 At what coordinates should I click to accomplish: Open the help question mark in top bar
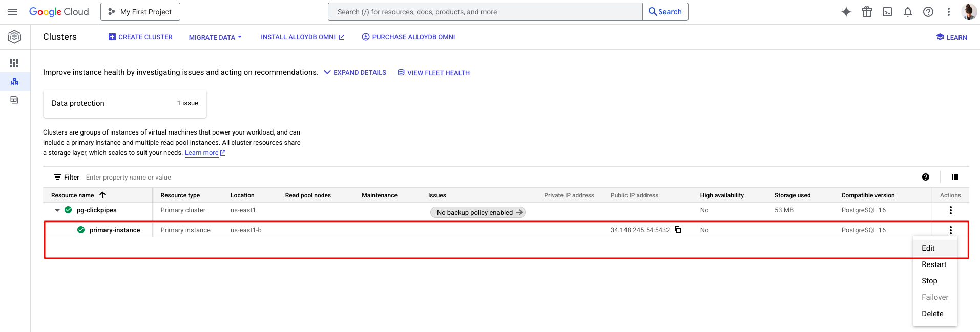click(928, 12)
